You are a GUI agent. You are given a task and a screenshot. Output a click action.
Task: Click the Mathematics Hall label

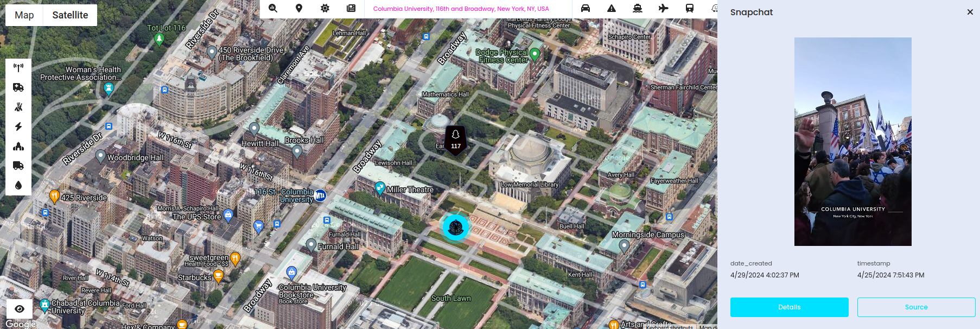[x=446, y=94]
